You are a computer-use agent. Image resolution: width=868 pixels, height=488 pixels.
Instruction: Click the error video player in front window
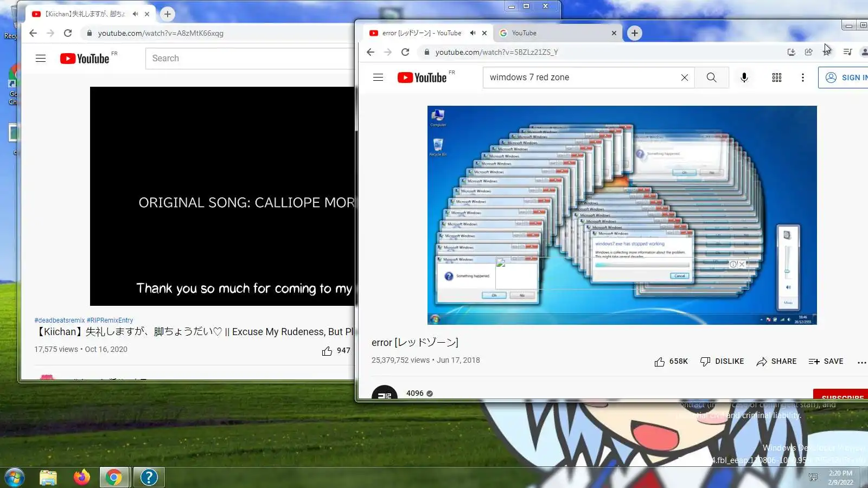(x=622, y=215)
